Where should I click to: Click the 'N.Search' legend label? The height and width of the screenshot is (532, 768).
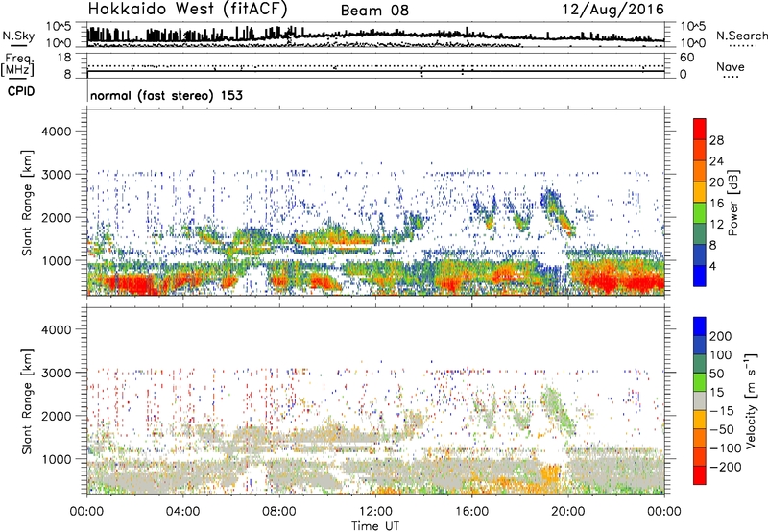coord(741,36)
